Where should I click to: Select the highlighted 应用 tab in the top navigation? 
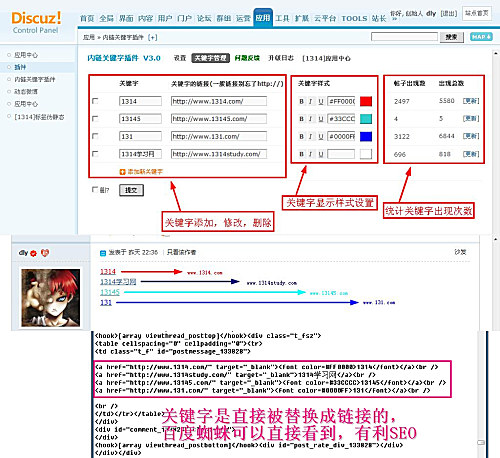(263, 18)
